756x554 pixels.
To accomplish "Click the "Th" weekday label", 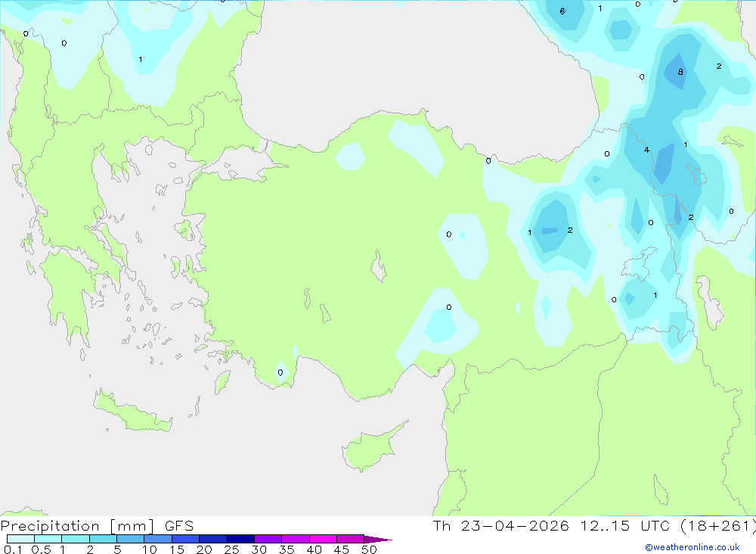I will (x=442, y=525).
